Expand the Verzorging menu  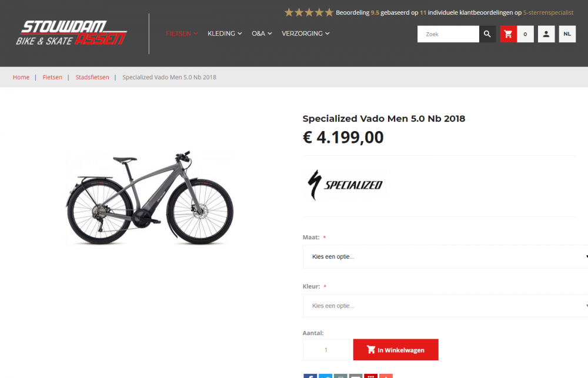[x=306, y=34]
